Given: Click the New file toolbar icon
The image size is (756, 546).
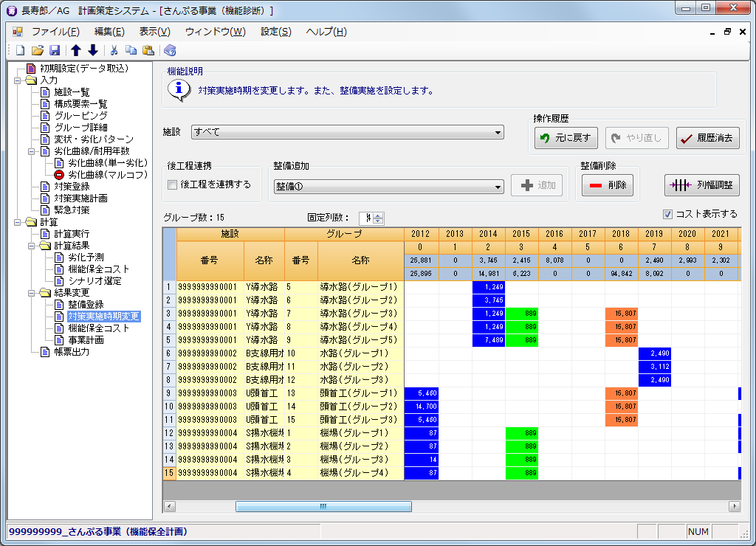Looking at the screenshot, I should [x=20, y=50].
